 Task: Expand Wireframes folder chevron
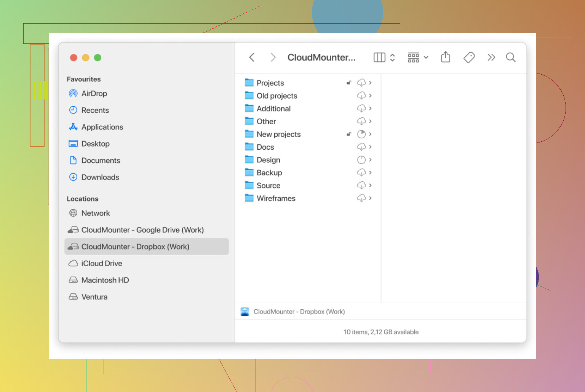point(370,198)
